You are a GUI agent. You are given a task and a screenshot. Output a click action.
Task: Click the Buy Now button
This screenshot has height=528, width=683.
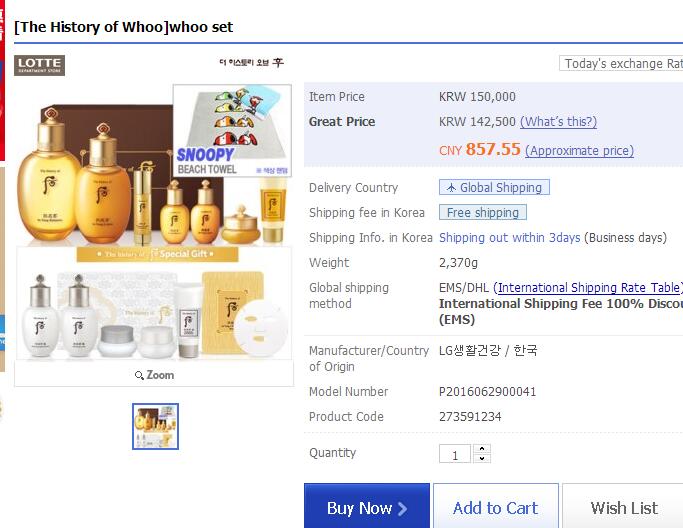click(367, 507)
